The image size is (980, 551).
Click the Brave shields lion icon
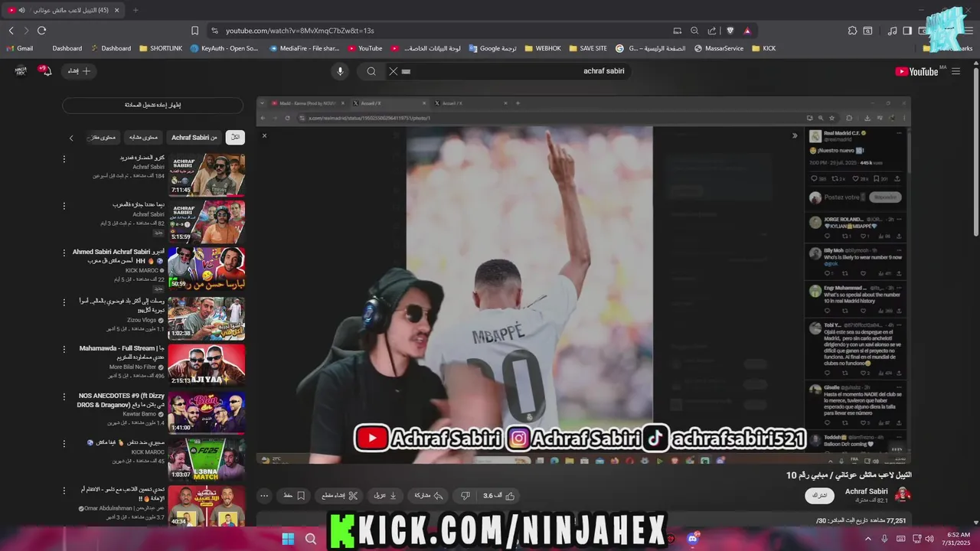point(730,31)
